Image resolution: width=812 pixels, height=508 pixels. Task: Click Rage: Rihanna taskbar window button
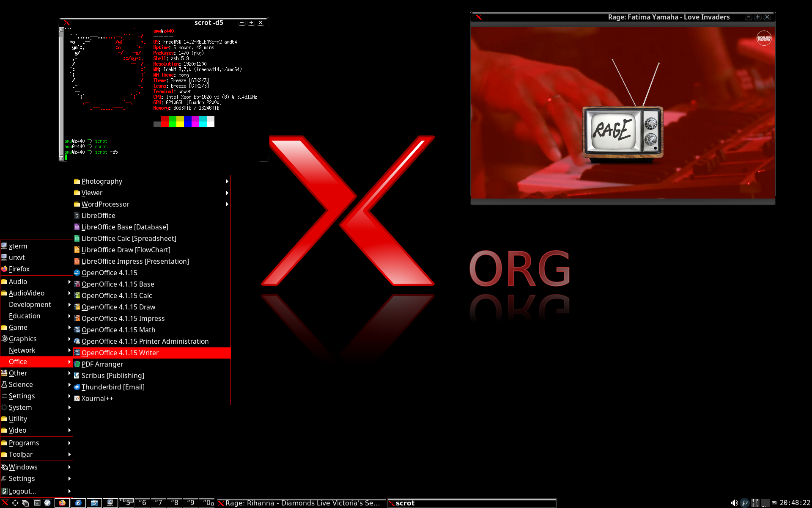pos(302,503)
